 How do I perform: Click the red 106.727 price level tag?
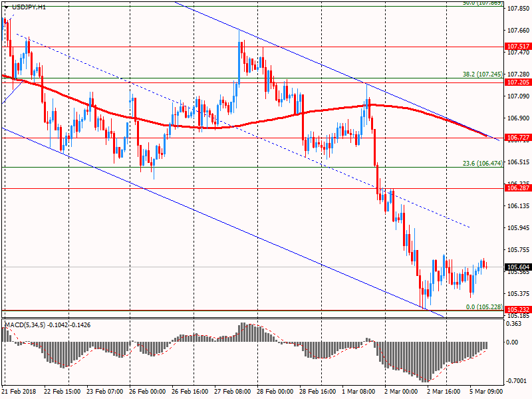tap(517, 138)
